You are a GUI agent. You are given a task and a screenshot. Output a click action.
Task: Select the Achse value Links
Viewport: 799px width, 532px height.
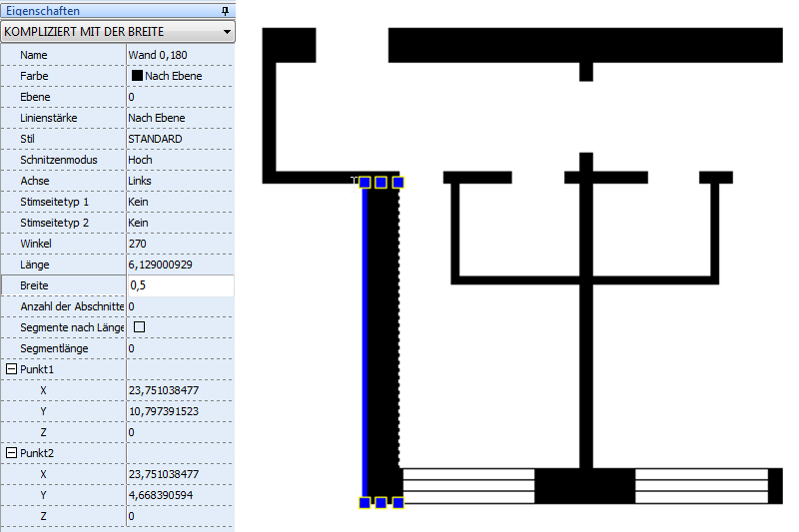[140, 181]
